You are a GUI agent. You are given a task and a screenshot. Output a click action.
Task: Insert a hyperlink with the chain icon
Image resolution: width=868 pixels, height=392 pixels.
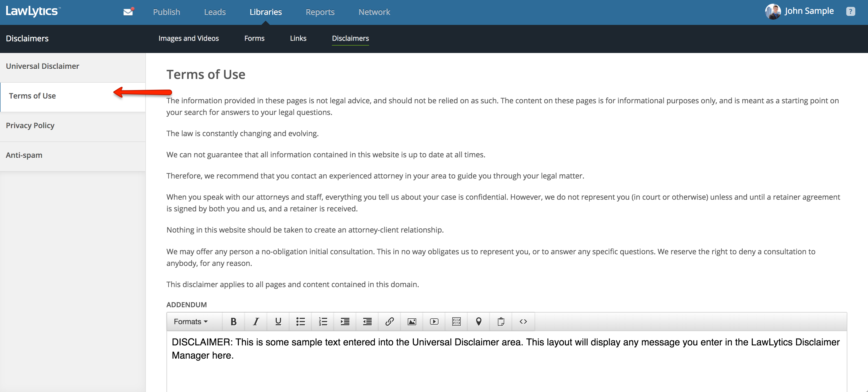[389, 322]
